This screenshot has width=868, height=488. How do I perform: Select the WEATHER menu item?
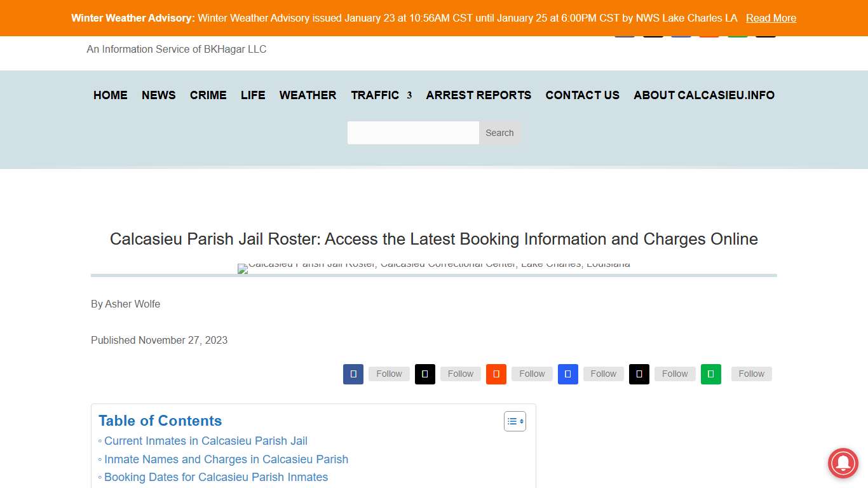coord(308,95)
